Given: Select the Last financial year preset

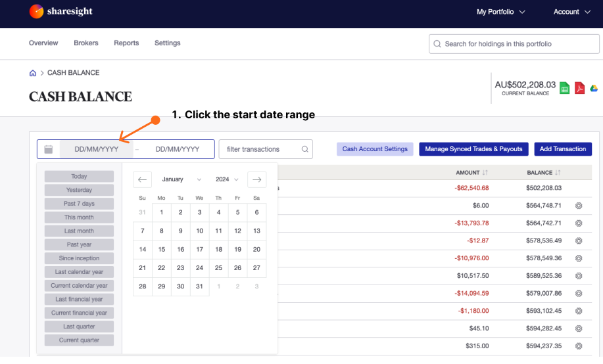Looking at the screenshot, I should point(79,300).
